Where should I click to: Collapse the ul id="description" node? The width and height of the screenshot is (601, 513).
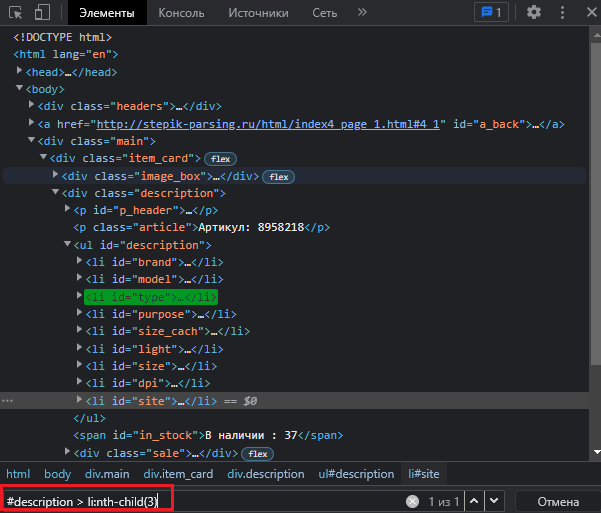68,245
